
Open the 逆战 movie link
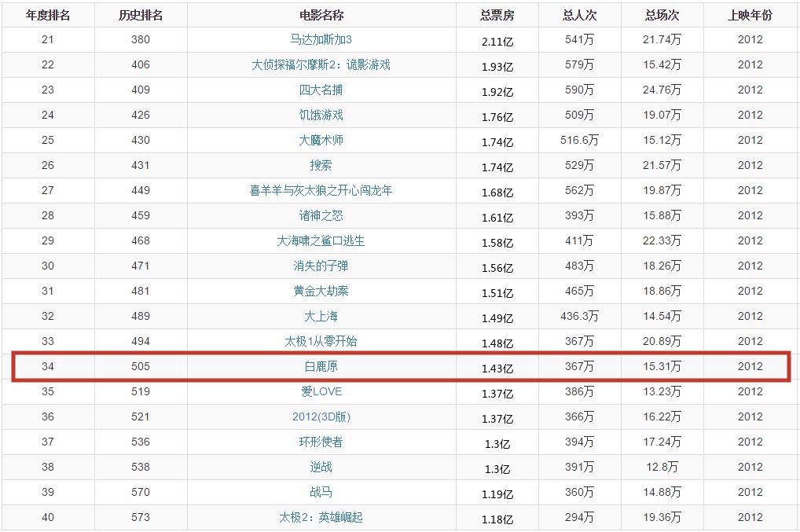coord(321,468)
